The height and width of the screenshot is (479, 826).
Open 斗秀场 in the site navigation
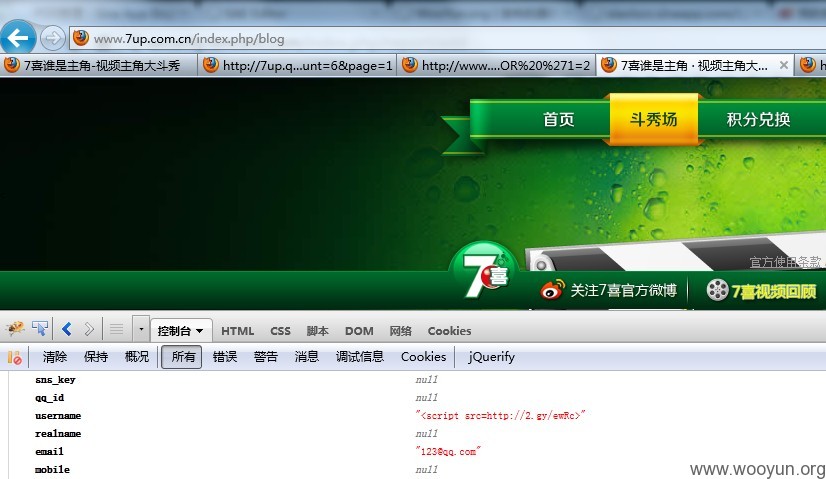coord(653,120)
